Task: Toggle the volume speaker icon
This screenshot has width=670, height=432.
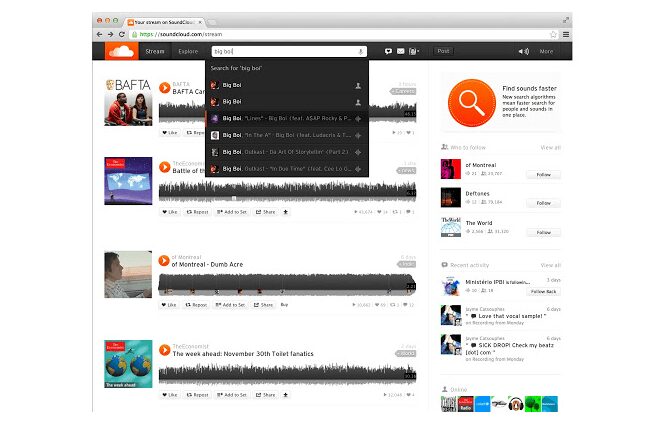Action: click(523, 51)
